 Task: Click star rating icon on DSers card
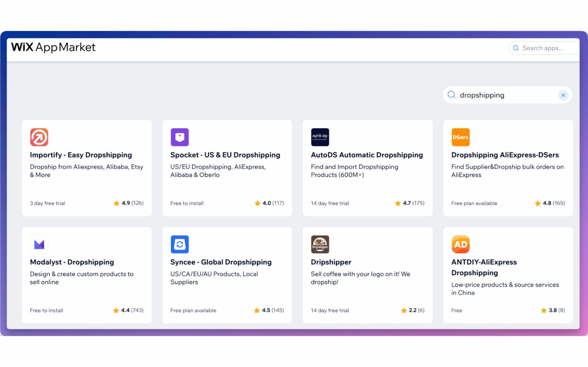coord(537,203)
